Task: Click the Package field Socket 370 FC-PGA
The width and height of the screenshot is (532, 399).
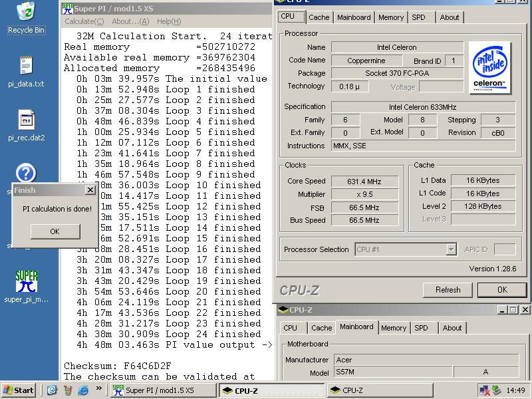Action: tap(397, 73)
